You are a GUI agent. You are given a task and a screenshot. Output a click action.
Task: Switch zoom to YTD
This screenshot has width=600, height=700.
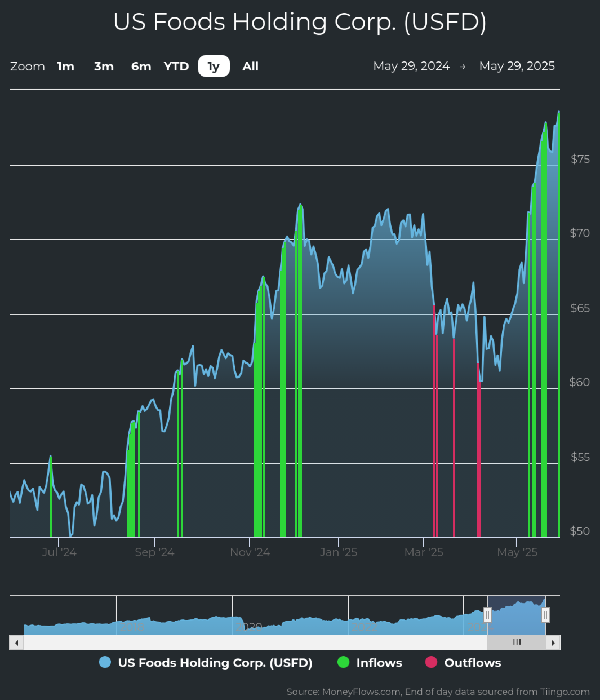[176, 67]
